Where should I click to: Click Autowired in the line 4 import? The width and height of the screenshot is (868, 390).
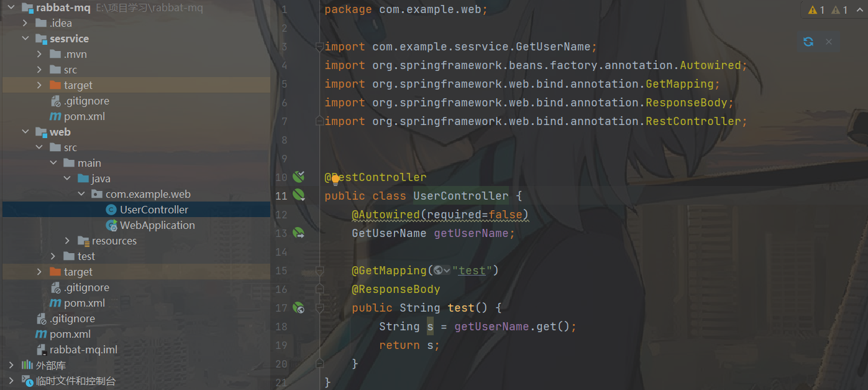[711, 65]
